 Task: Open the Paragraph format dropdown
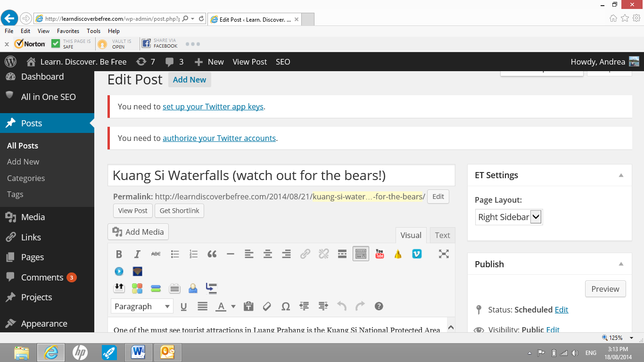click(x=142, y=306)
